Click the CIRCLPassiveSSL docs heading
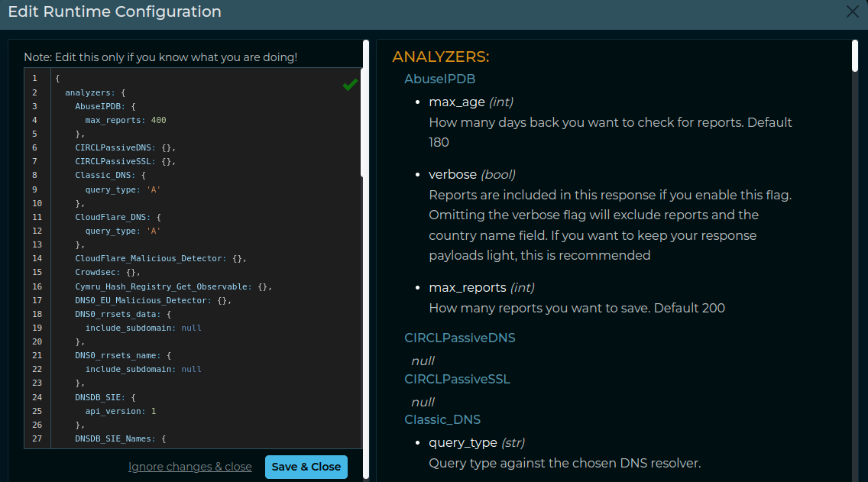Image resolution: width=868 pixels, height=482 pixels. click(x=457, y=379)
